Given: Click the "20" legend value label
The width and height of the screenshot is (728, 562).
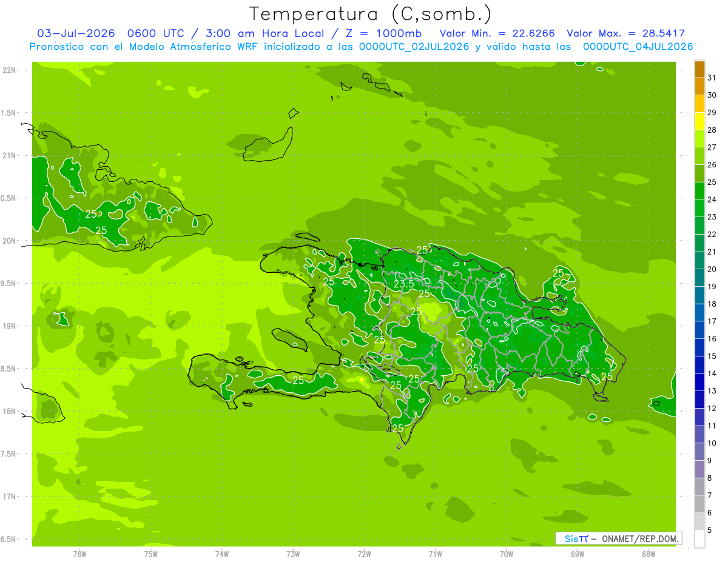Looking at the screenshot, I should 712,269.
